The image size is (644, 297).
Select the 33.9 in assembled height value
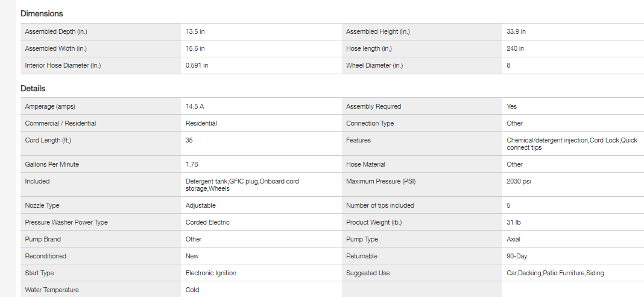click(516, 31)
